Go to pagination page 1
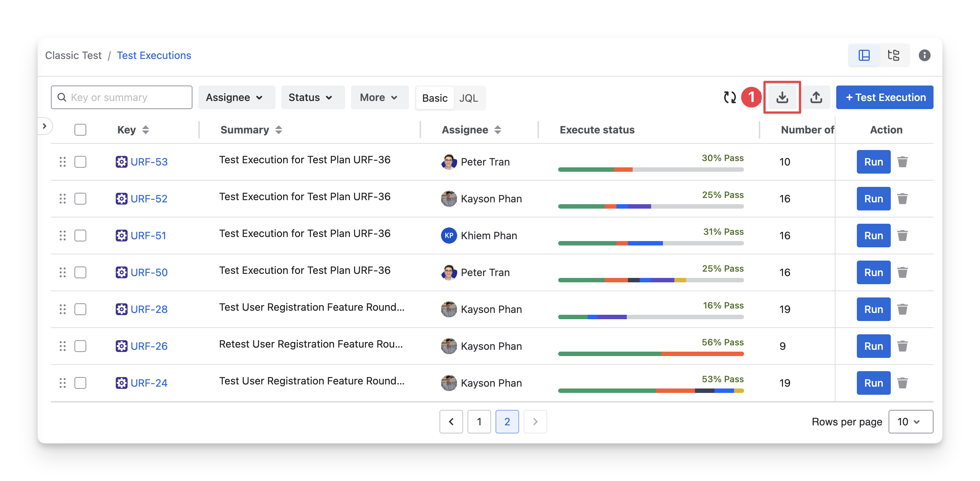Image resolution: width=980 pixels, height=481 pixels. coord(479,422)
